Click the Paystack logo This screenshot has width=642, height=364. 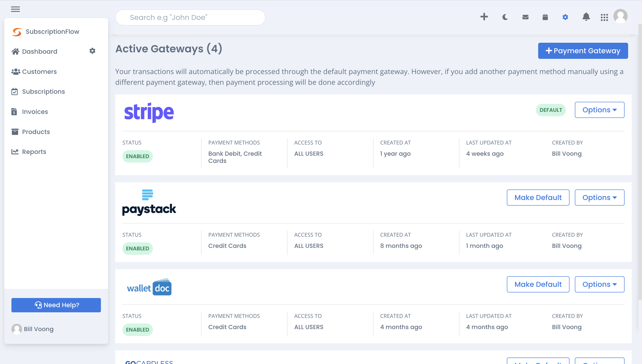pyautogui.click(x=149, y=202)
